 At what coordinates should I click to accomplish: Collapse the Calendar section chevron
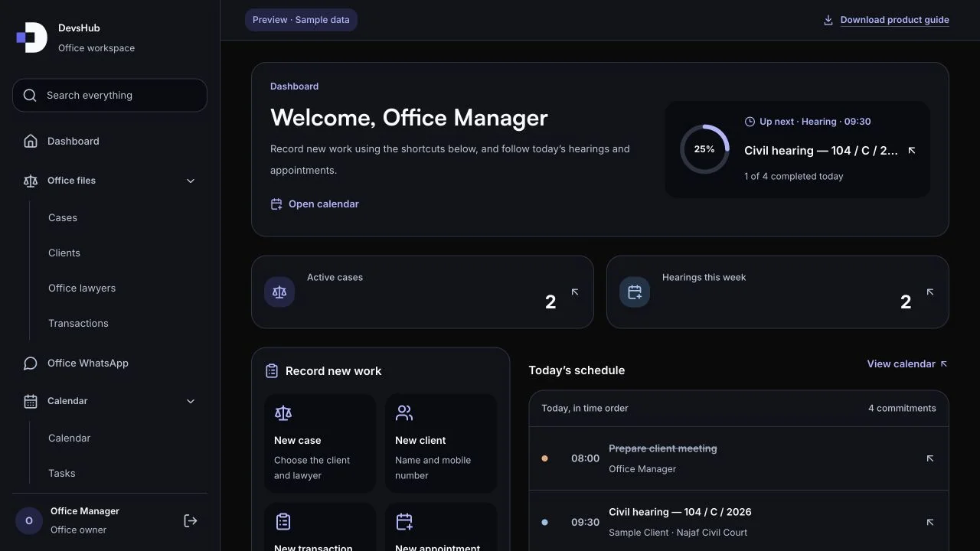tap(191, 401)
